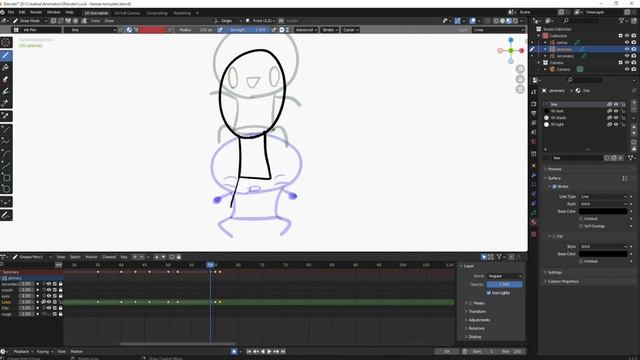This screenshot has height=360, width=640.
Task: Open the Line Type dropdown
Action: [x=603, y=197]
